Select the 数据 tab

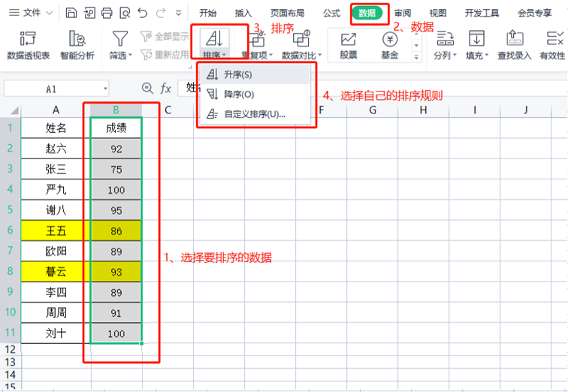point(367,14)
